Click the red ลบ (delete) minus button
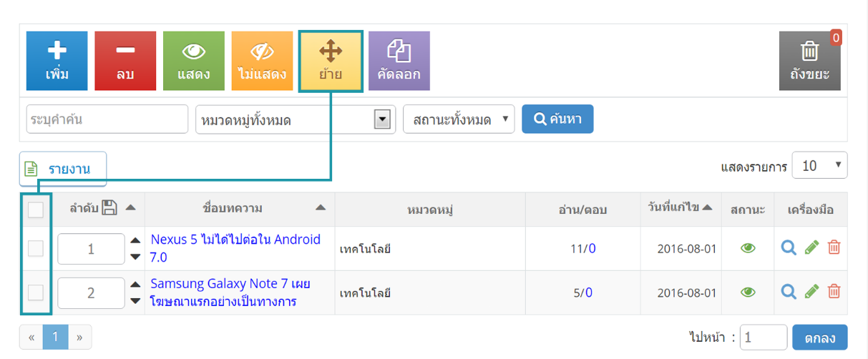The height and width of the screenshot is (359, 868). point(125,61)
